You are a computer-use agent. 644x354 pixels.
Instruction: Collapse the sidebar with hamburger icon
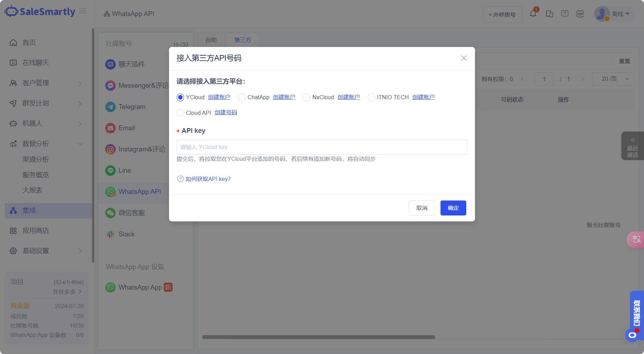pyautogui.click(x=83, y=11)
